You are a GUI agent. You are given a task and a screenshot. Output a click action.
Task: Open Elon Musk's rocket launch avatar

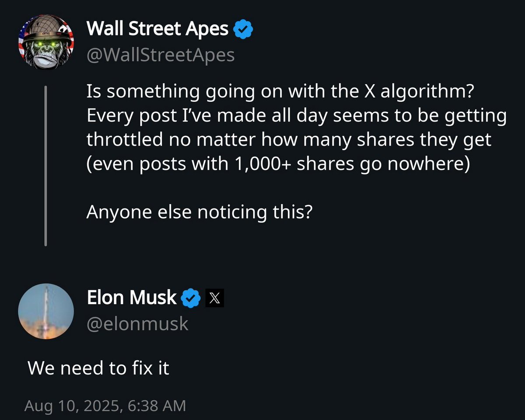pos(46,311)
